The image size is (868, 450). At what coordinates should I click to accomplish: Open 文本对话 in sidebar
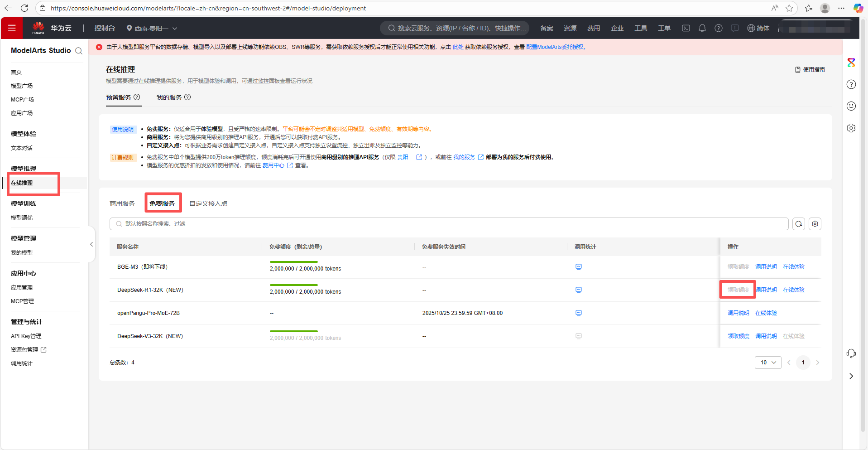click(x=22, y=148)
